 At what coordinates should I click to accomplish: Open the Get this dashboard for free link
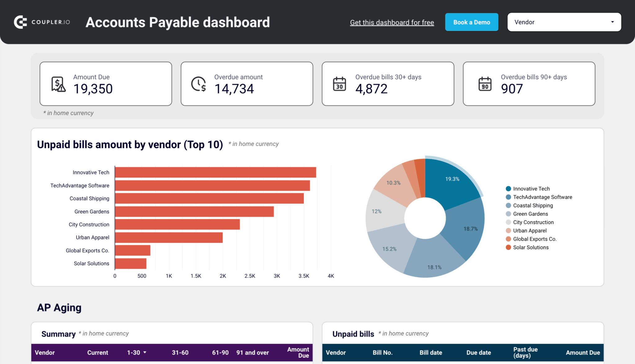[x=392, y=22]
